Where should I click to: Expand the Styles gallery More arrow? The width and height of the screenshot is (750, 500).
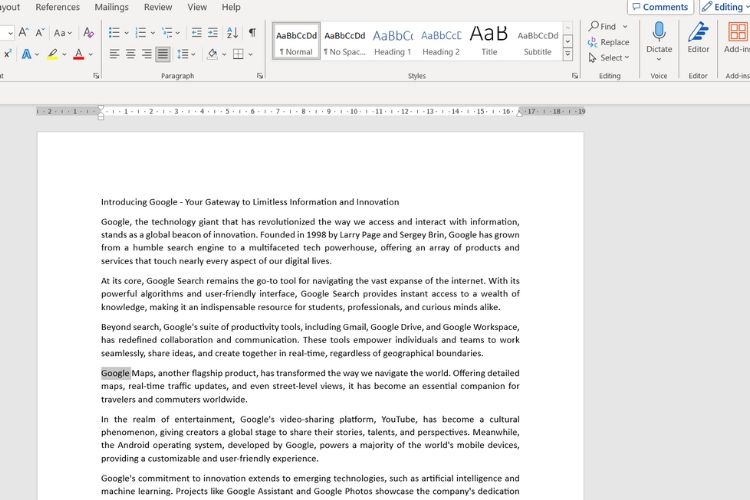(x=568, y=54)
